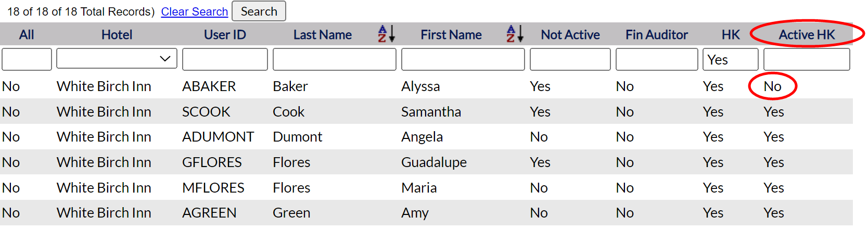Click the Fin Auditor column header
The image size is (868, 229).
657,34
